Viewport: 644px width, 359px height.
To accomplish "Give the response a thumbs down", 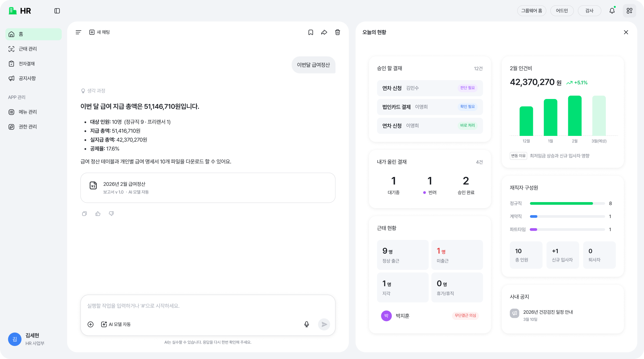I will click(111, 214).
